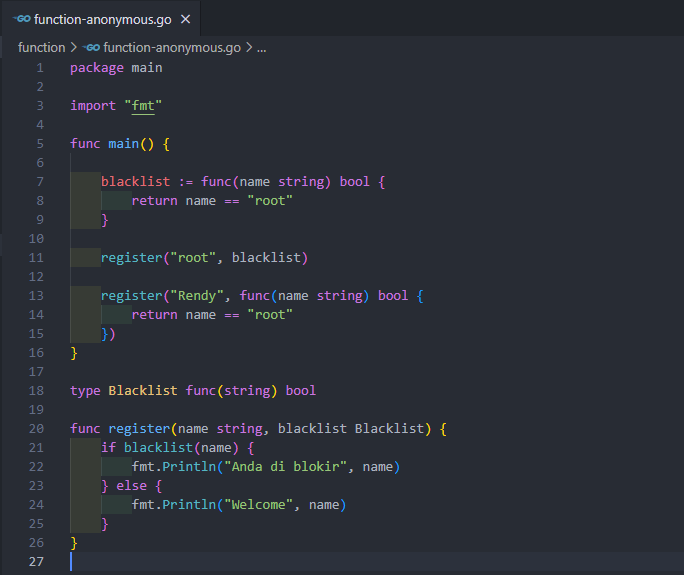Click the "root" string on line 14

pyautogui.click(x=270, y=315)
